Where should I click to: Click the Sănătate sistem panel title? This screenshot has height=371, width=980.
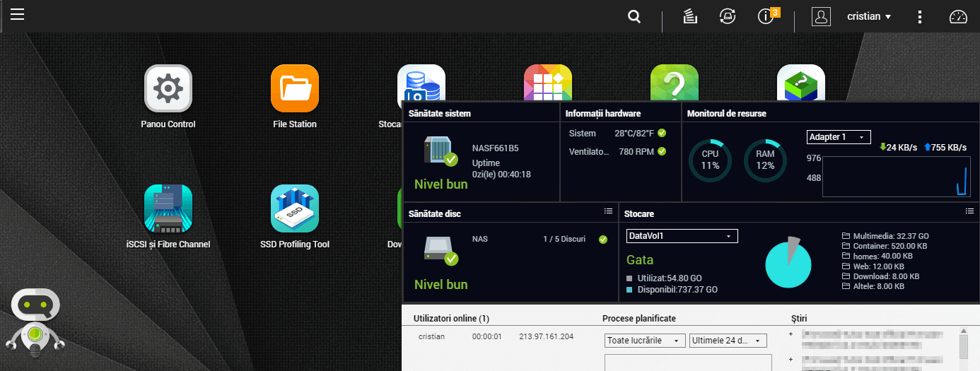click(x=440, y=113)
